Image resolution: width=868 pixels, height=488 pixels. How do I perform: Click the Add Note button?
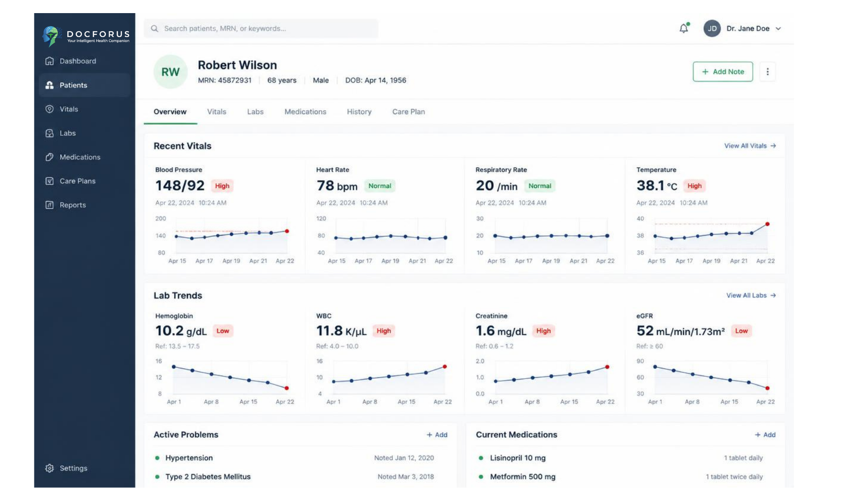point(722,71)
